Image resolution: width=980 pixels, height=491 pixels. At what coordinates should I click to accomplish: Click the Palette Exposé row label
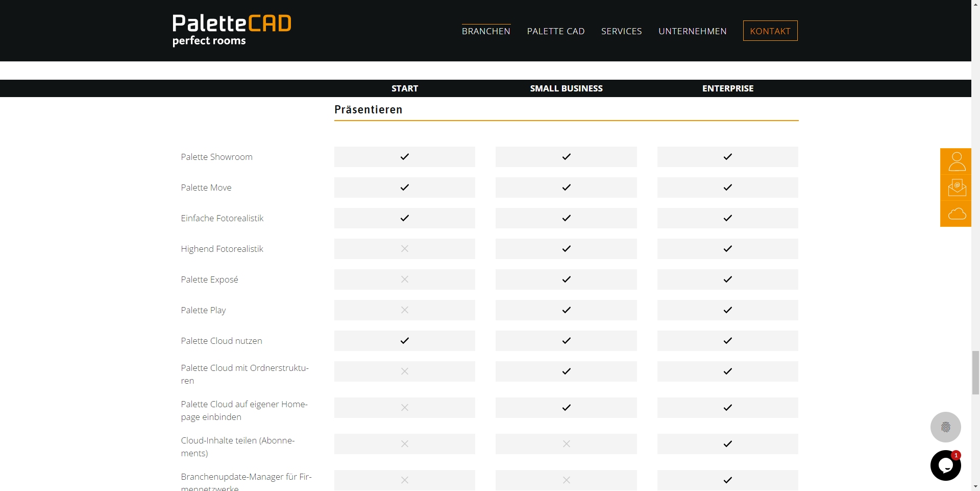pyautogui.click(x=209, y=279)
